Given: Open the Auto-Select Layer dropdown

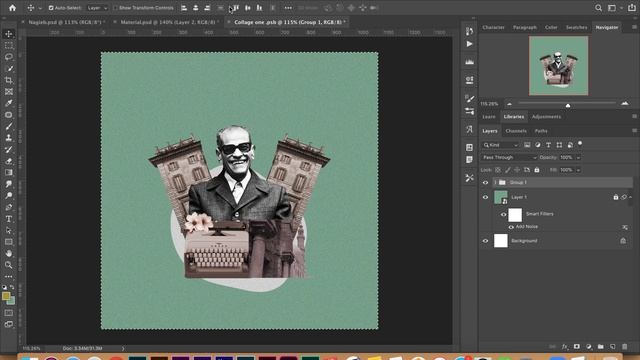Looking at the screenshot, I should (x=98, y=8).
